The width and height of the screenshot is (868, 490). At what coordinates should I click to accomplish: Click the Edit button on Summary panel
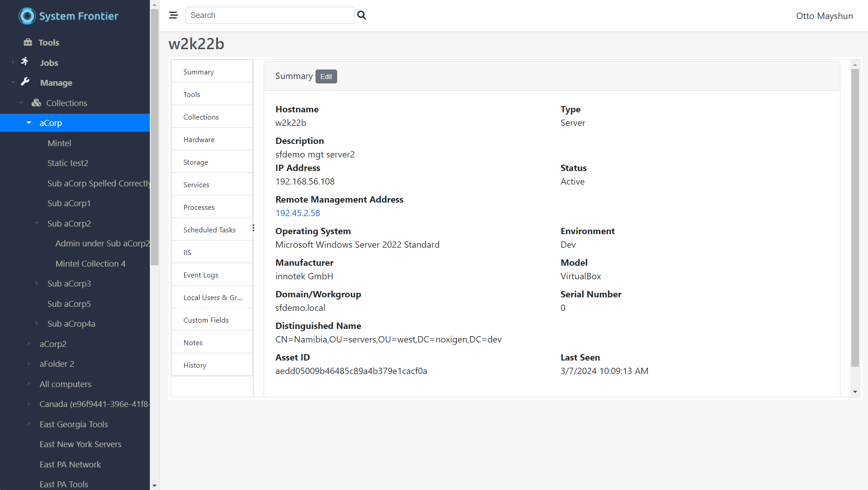pyautogui.click(x=326, y=76)
